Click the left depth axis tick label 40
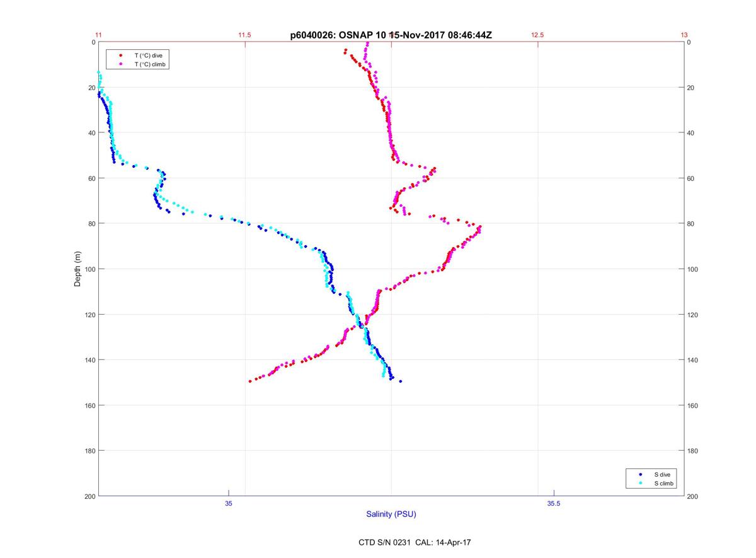 coord(92,133)
